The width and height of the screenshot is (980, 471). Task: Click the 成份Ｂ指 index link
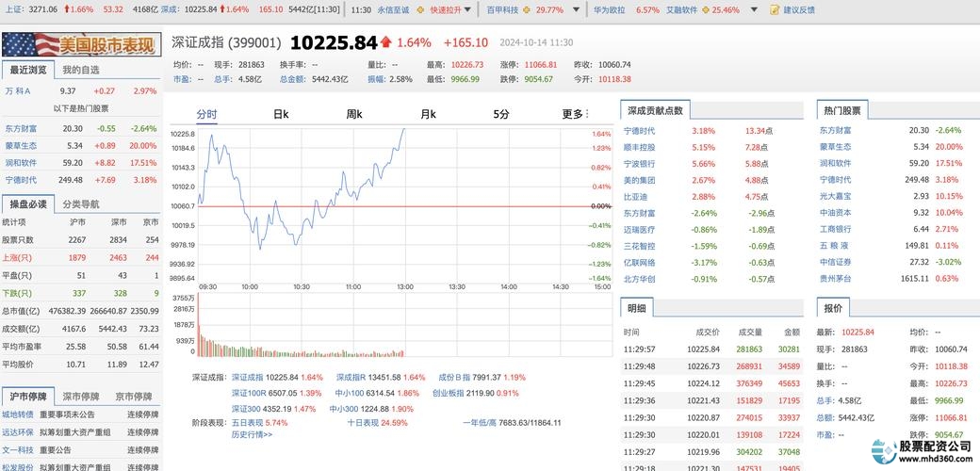[454, 378]
